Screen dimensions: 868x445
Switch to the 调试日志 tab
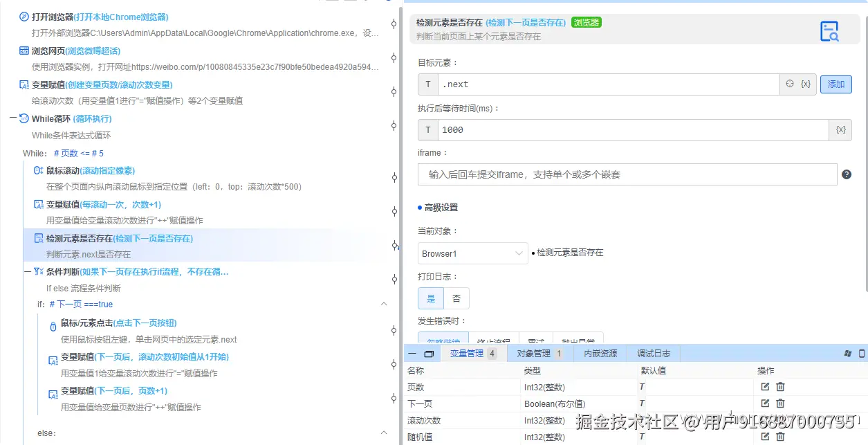point(654,354)
